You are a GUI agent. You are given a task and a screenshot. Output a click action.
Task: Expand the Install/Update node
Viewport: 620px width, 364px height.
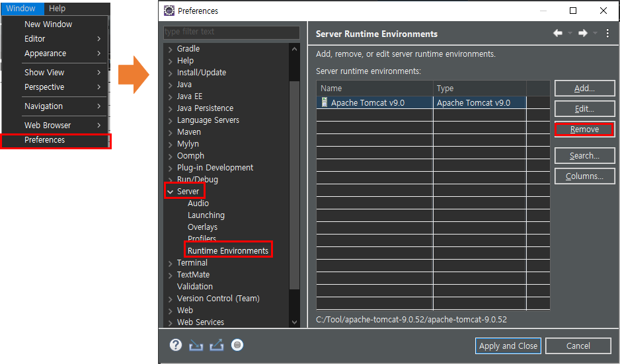pyautogui.click(x=170, y=73)
